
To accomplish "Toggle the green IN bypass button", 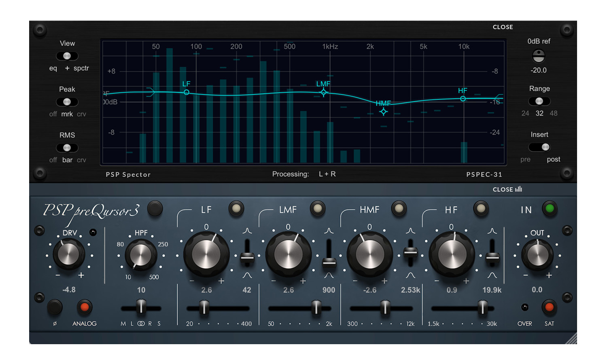I will pos(550,209).
